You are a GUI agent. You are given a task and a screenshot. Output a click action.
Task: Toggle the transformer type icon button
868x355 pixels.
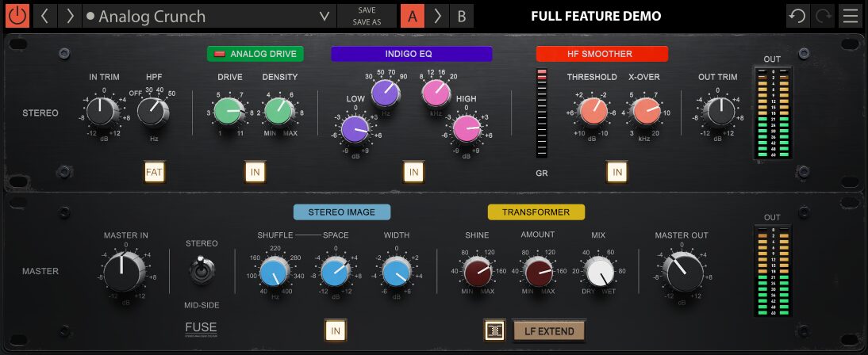click(495, 330)
